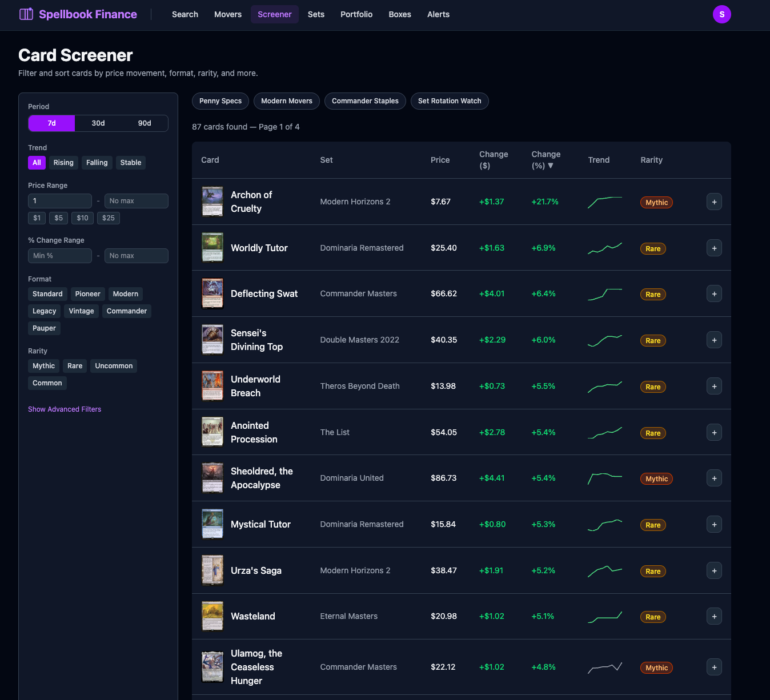This screenshot has height=700, width=770.
Task: Click the Commander Staples preset
Action: click(365, 101)
